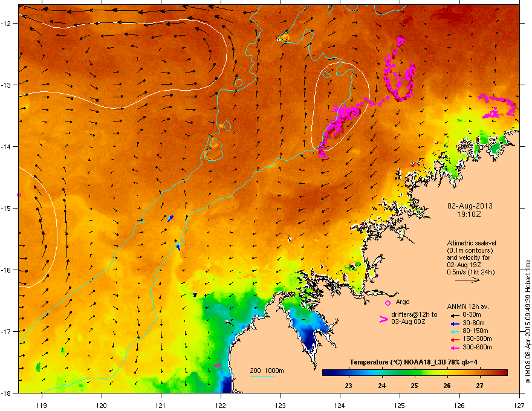532x411 pixels.
Task: Click longitude axis label 120
Action: [x=102, y=405]
